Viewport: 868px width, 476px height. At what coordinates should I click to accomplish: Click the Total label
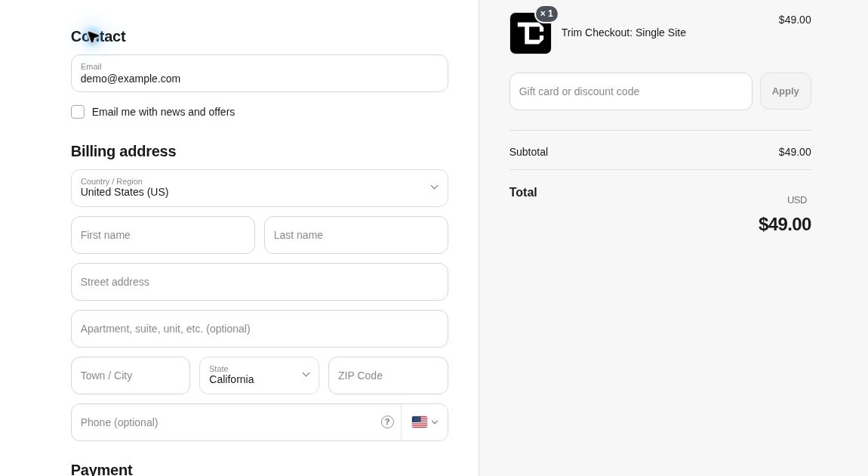[523, 192]
